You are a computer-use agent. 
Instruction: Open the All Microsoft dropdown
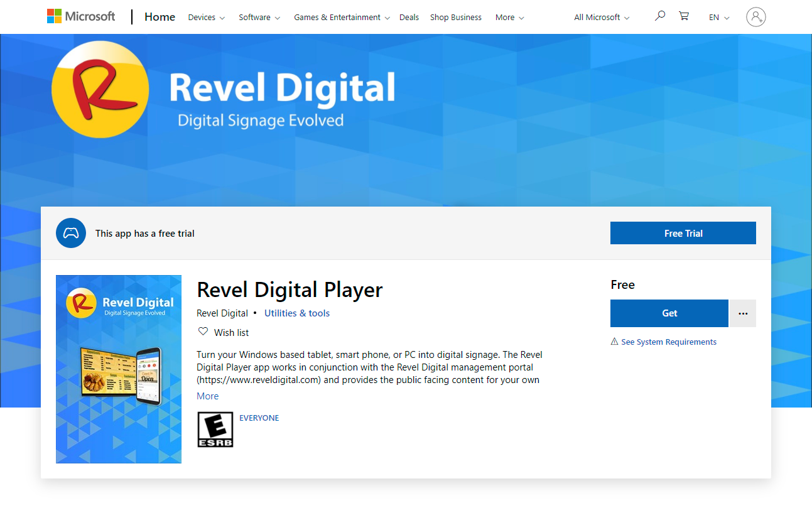[x=602, y=18]
